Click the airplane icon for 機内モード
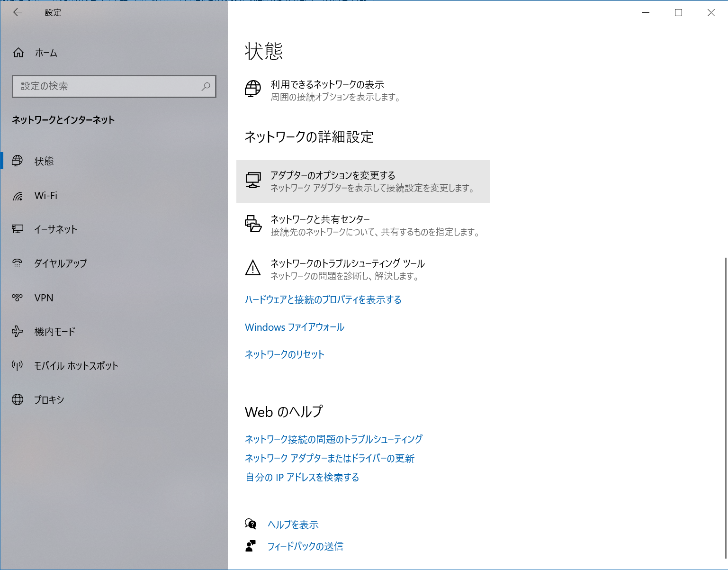The width and height of the screenshot is (728, 570). 18,332
